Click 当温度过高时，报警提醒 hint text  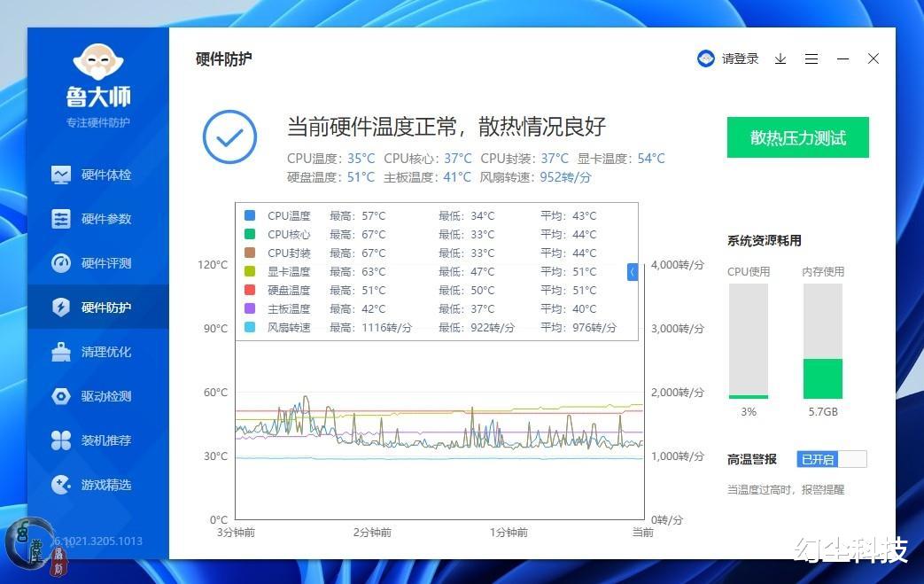pyautogui.click(x=786, y=490)
